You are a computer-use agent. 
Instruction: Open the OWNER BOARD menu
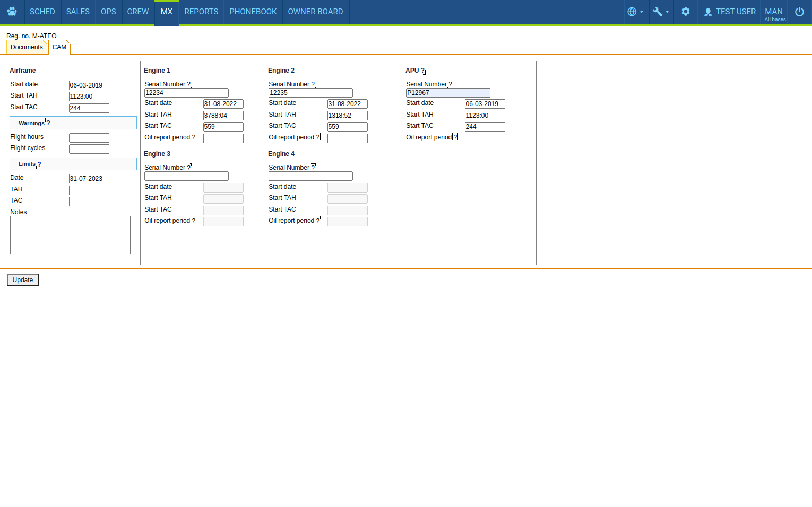(x=315, y=12)
